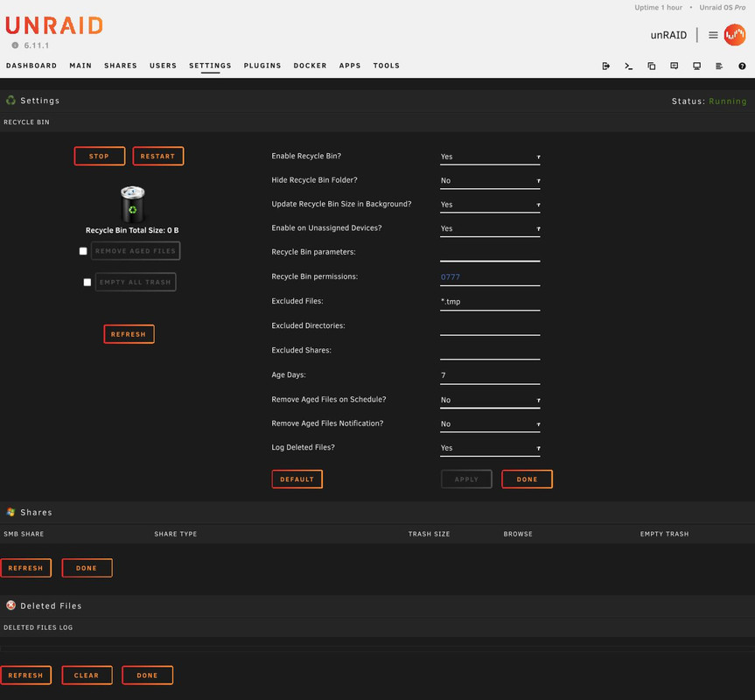
Task: Tick the Remove Aged Files checkbox
Action: 83,251
